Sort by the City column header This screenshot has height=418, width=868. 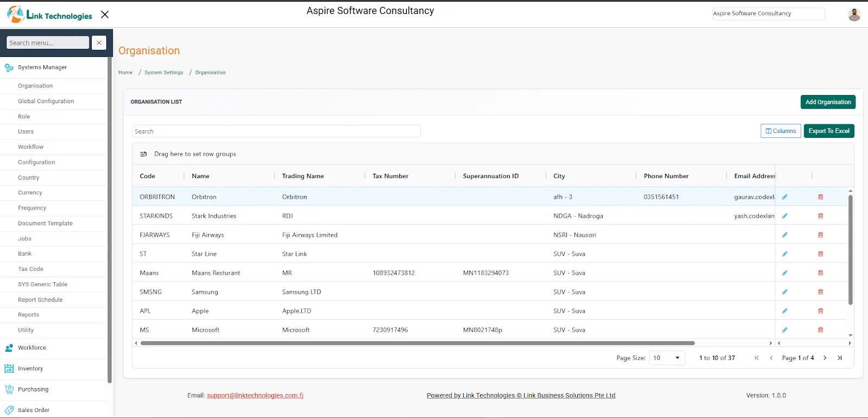point(559,176)
